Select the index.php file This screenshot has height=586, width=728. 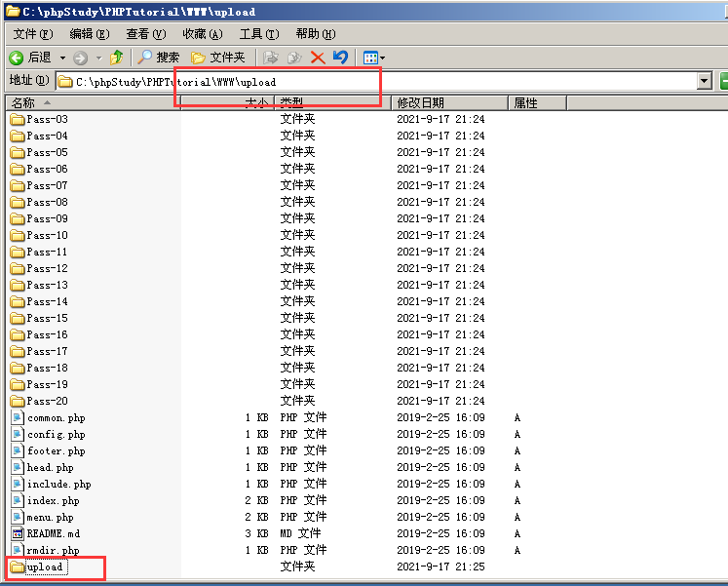[53, 500]
